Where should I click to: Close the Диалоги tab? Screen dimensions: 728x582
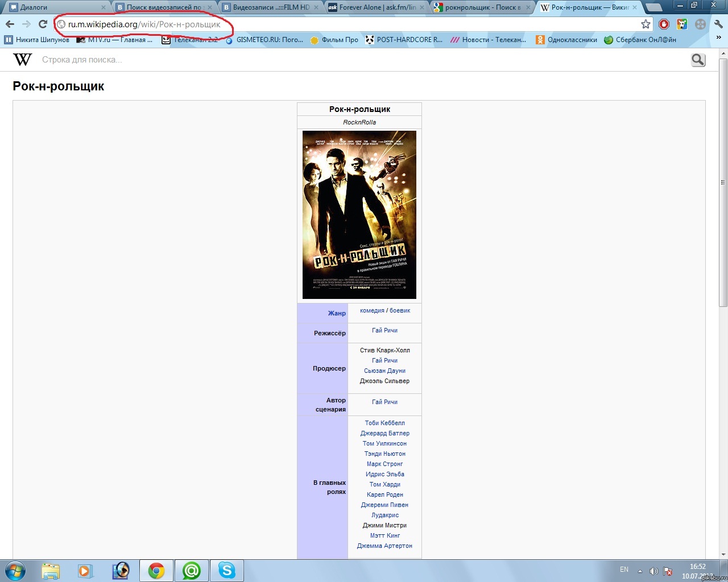104,7
